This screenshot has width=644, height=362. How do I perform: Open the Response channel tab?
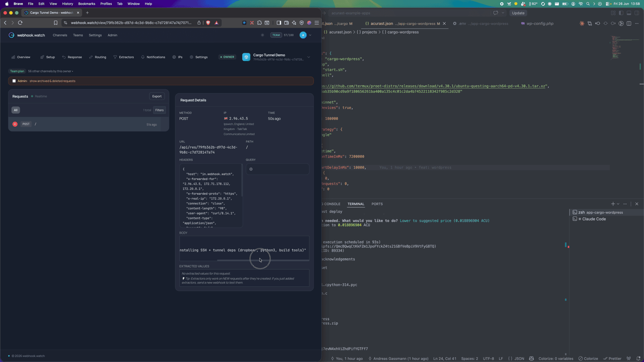click(72, 57)
